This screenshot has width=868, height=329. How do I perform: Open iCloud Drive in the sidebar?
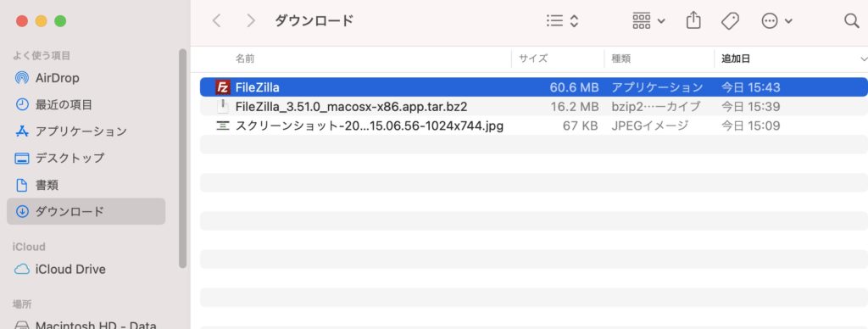[86, 269]
